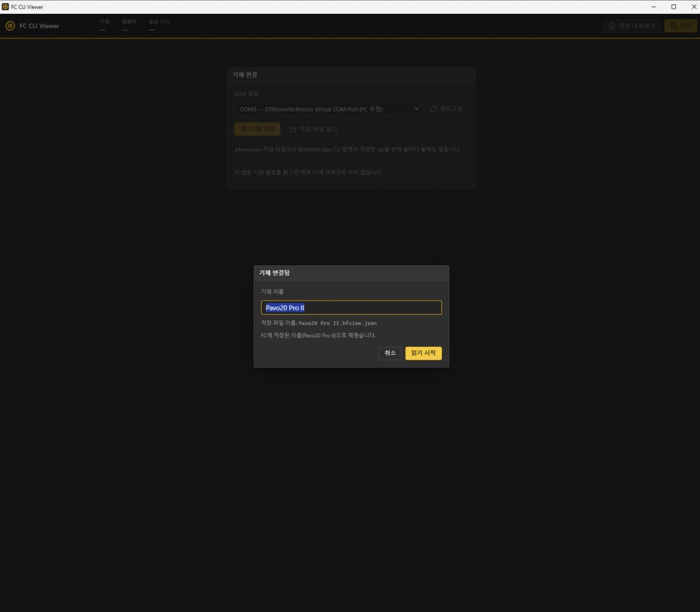Click the 새로고침 refresh button beside the COM port
Viewport: 700px width, 612px height.
(x=446, y=109)
